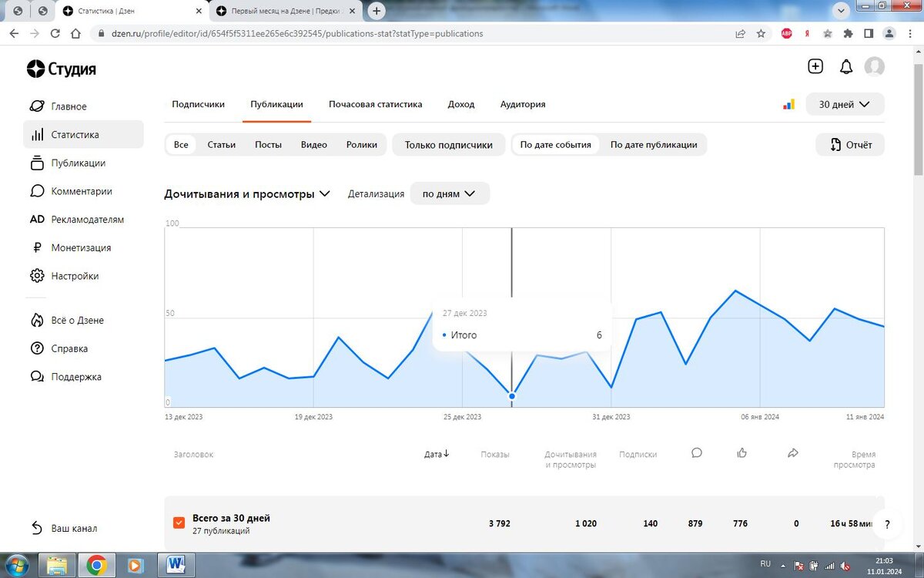
Task: Open 'Поддержка' in the sidebar
Action: 65,377
